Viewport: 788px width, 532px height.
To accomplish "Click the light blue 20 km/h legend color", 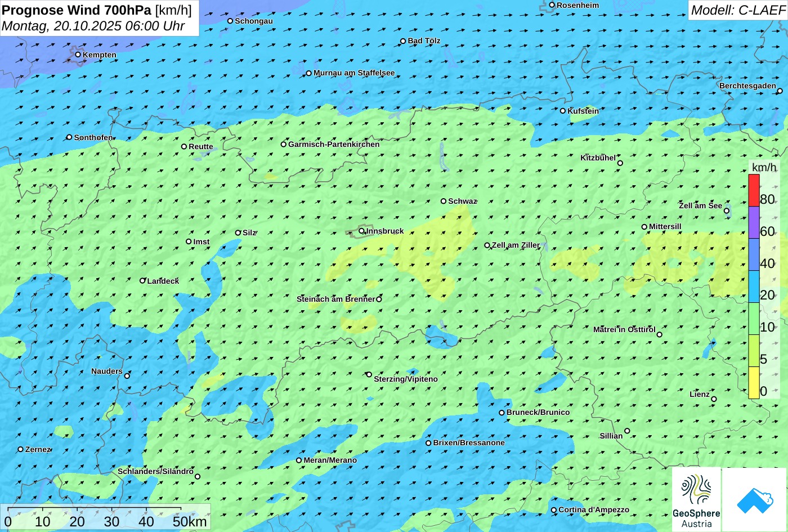I will [754, 287].
